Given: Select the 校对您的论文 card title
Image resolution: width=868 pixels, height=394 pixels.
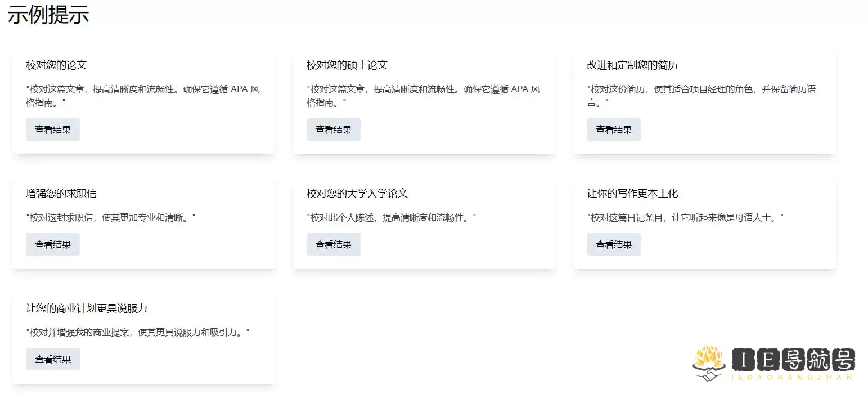Looking at the screenshot, I should [56, 65].
